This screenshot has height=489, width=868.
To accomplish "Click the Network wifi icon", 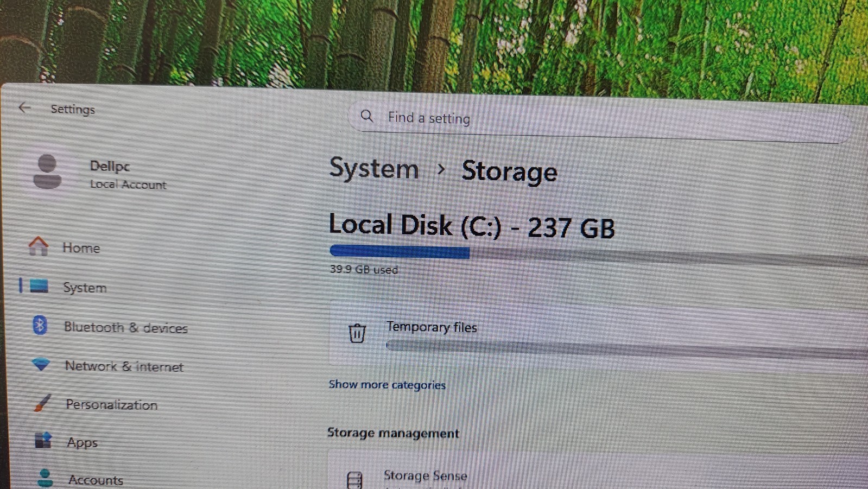I will point(41,364).
